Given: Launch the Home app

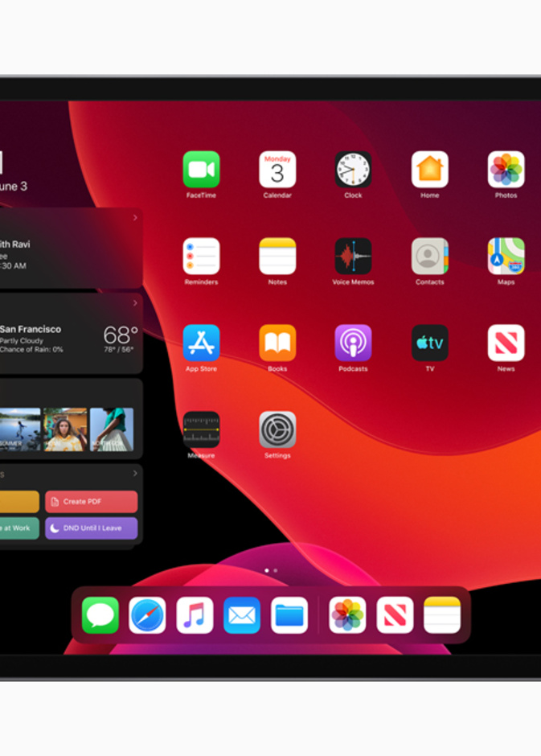Looking at the screenshot, I should point(430,169).
